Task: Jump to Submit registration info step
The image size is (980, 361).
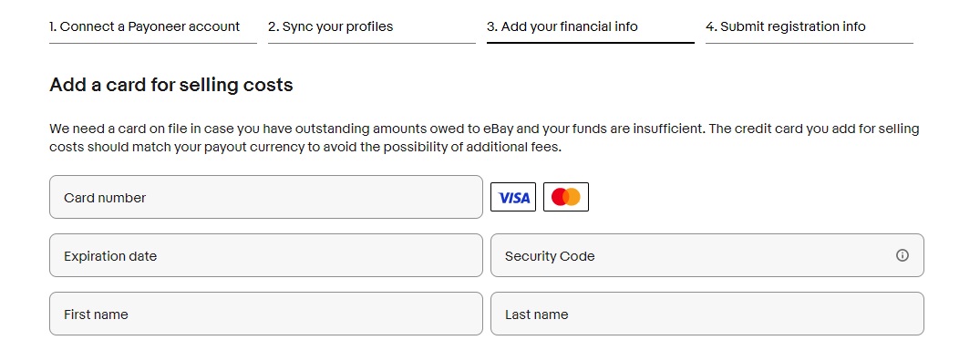Action: [786, 26]
